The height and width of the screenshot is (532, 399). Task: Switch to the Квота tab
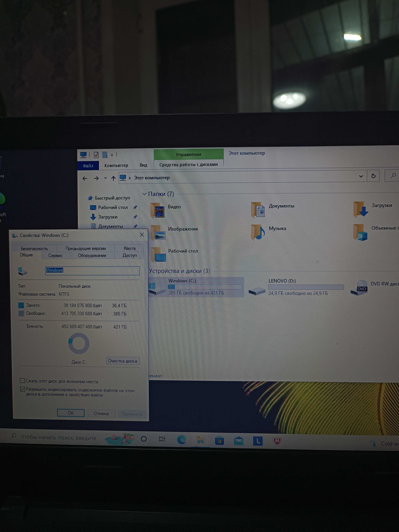[x=130, y=248]
